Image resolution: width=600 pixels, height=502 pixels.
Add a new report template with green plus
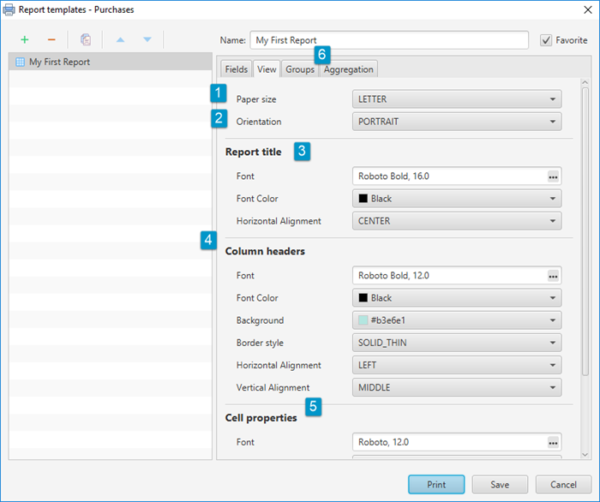coord(24,39)
